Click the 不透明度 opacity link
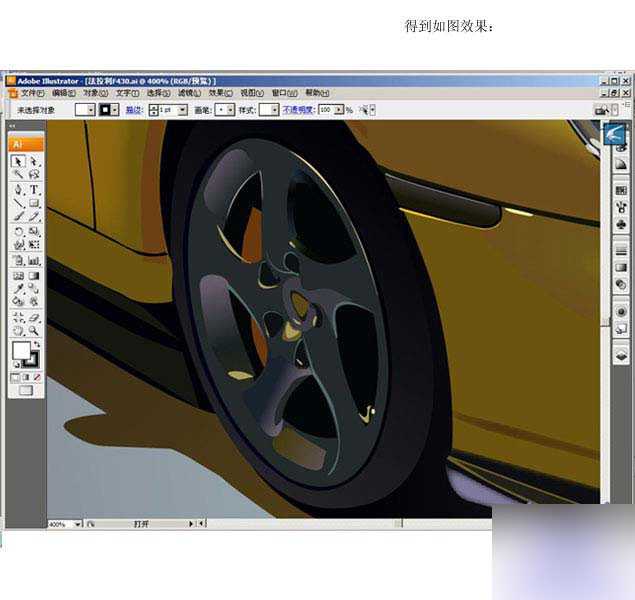 click(x=298, y=110)
